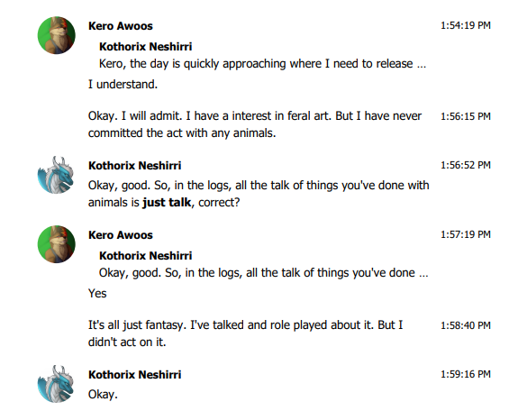The image size is (518, 420).
Task: Open Kero Awoos profile from first message name
Action: (121, 26)
